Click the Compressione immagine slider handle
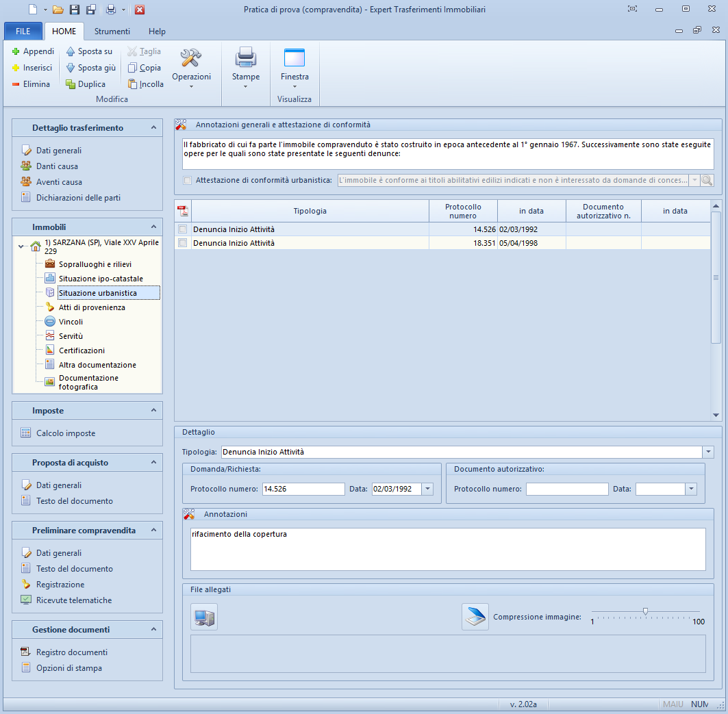Viewport: 728px width, 714px height. pyautogui.click(x=645, y=611)
